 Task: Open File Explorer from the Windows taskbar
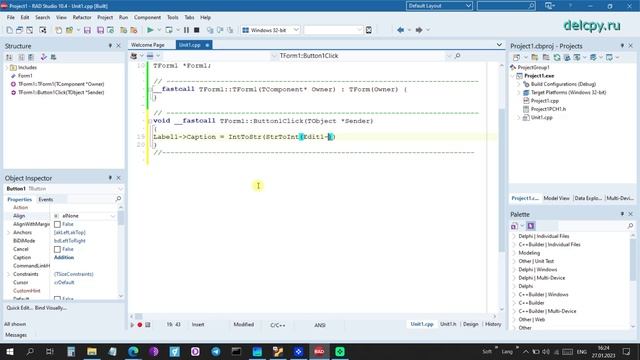coord(92,351)
